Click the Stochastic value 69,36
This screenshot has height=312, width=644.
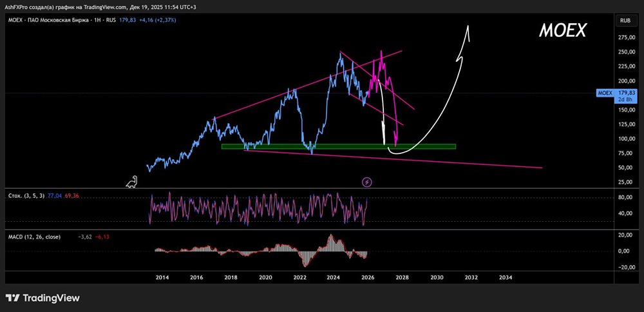pos(71,196)
